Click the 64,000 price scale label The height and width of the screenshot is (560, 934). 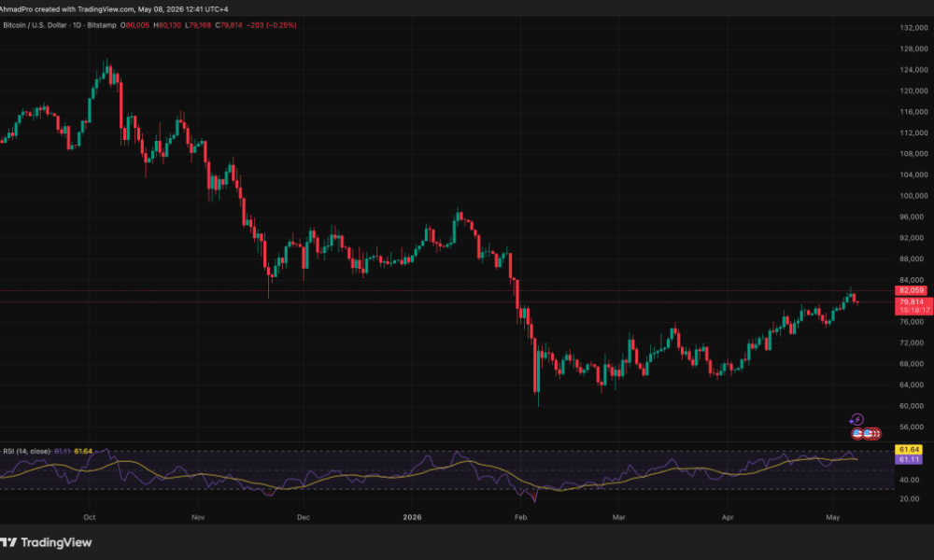(x=913, y=385)
